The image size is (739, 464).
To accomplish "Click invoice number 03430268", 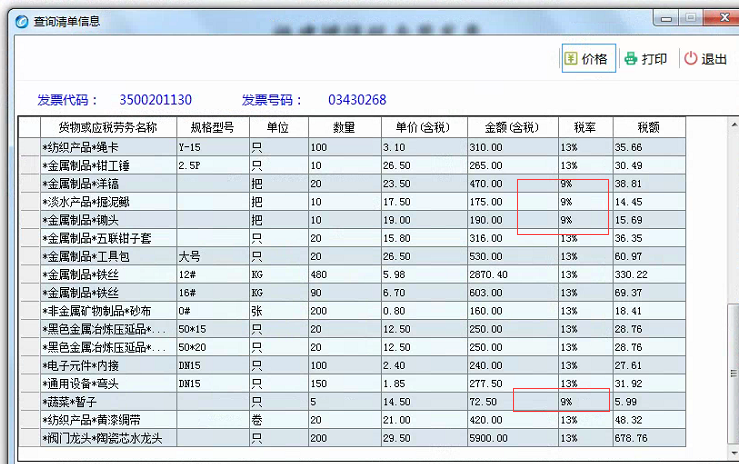I will tap(357, 100).
